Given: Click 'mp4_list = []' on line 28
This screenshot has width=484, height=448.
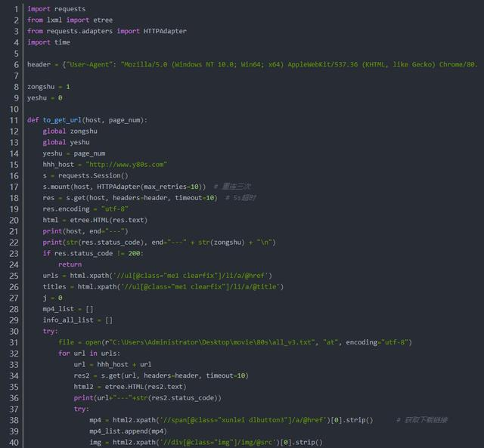Looking at the screenshot, I should point(68,309).
